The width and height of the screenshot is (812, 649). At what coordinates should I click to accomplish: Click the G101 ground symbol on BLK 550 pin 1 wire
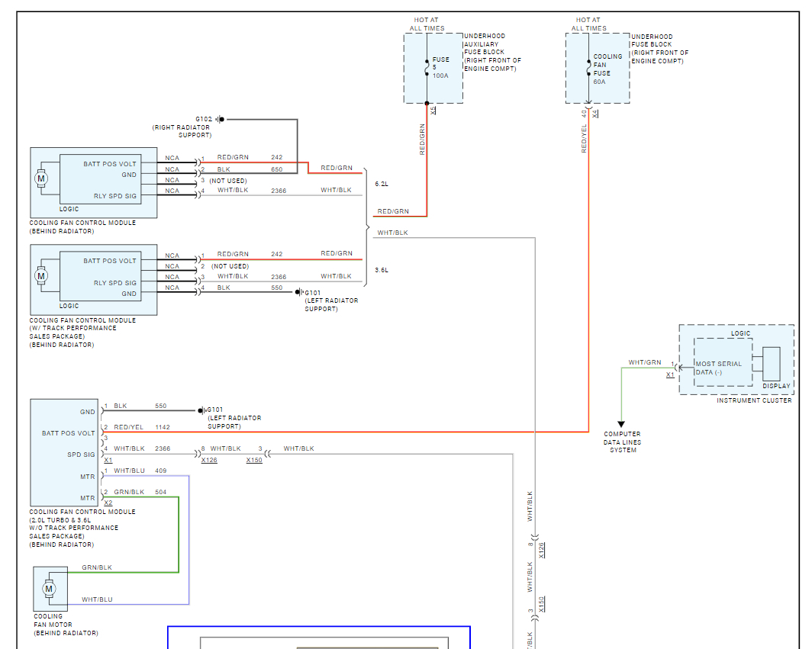tap(201, 410)
